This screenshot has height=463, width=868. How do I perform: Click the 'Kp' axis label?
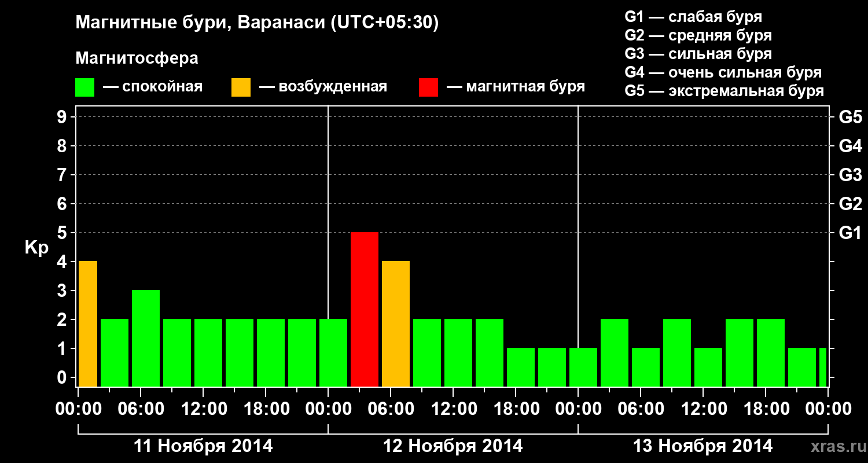coord(36,248)
